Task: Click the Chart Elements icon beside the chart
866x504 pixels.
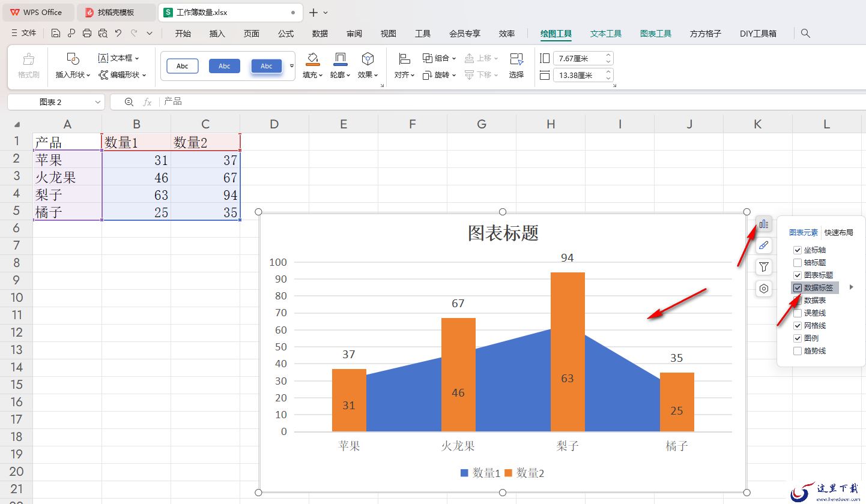Action: tap(763, 224)
